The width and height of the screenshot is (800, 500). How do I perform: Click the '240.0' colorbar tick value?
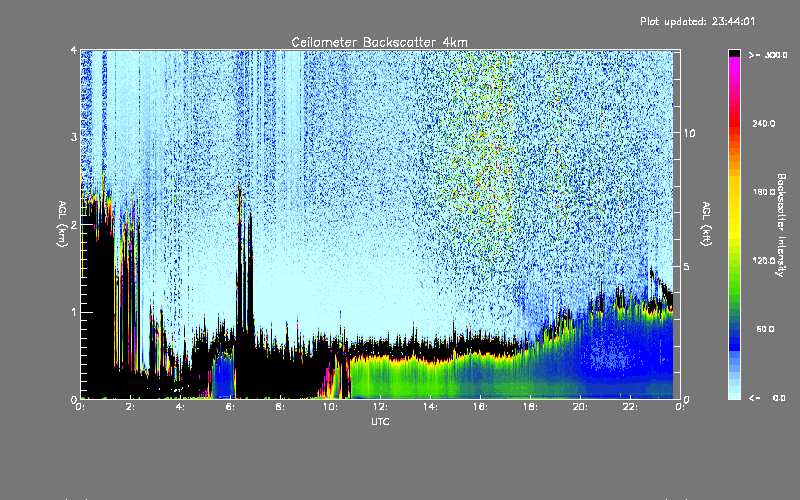point(763,124)
